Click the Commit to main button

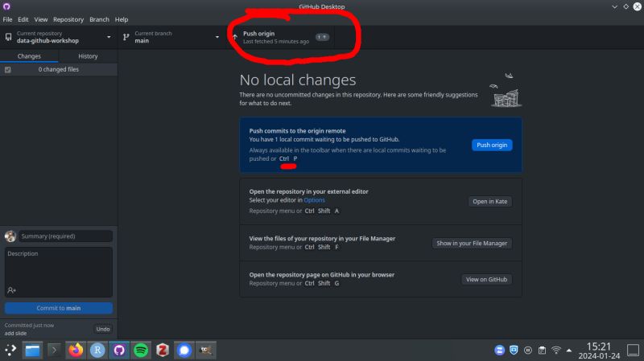click(x=58, y=308)
